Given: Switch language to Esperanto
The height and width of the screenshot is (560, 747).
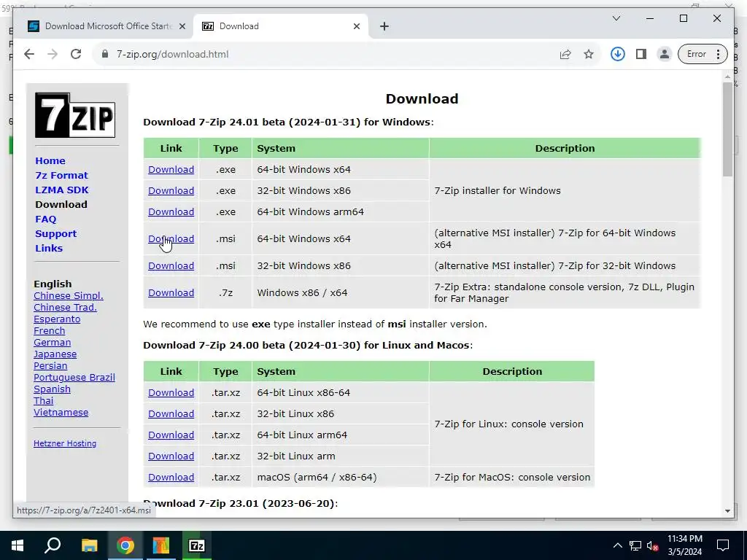Looking at the screenshot, I should [57, 319].
